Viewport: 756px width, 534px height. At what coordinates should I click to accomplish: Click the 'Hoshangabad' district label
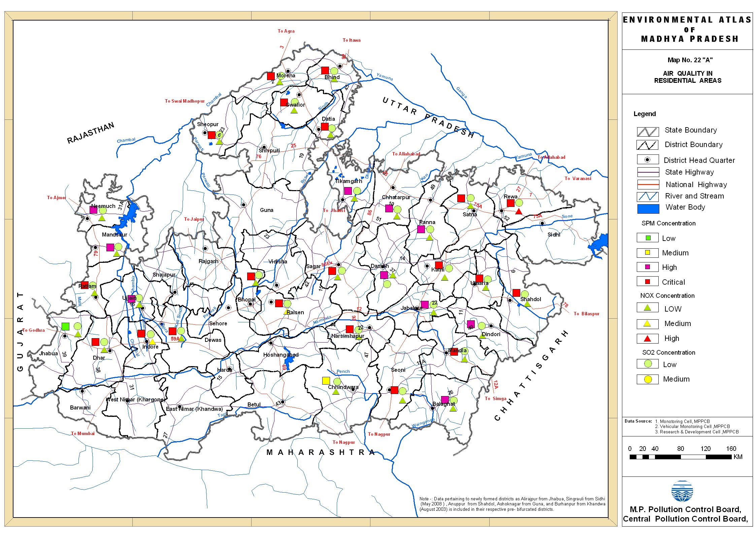(281, 355)
